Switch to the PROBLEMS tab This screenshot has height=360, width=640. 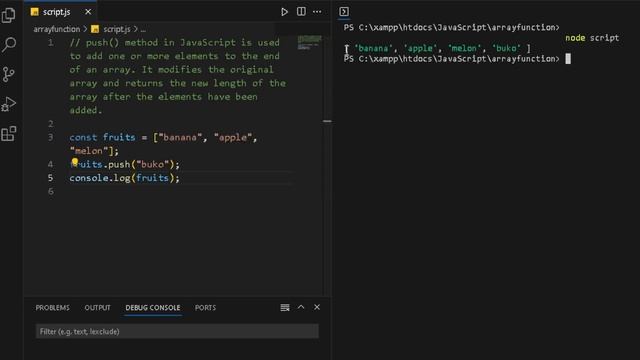tap(53, 308)
